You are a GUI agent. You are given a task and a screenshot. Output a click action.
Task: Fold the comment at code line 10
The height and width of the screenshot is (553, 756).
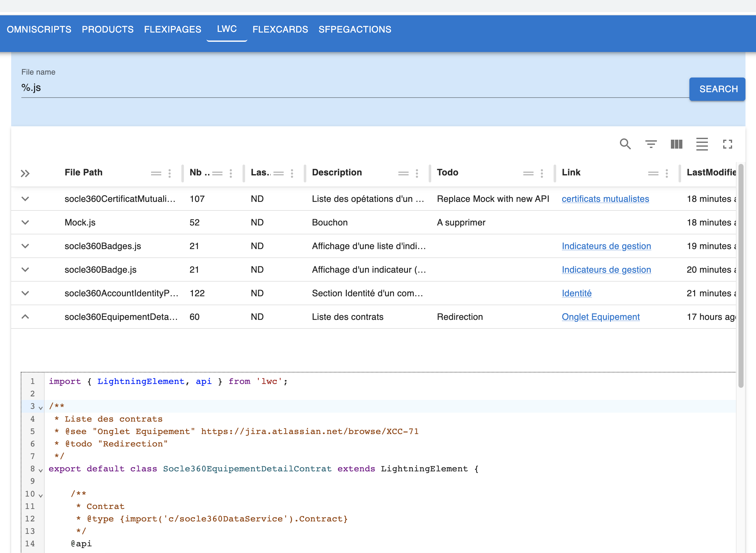point(40,495)
